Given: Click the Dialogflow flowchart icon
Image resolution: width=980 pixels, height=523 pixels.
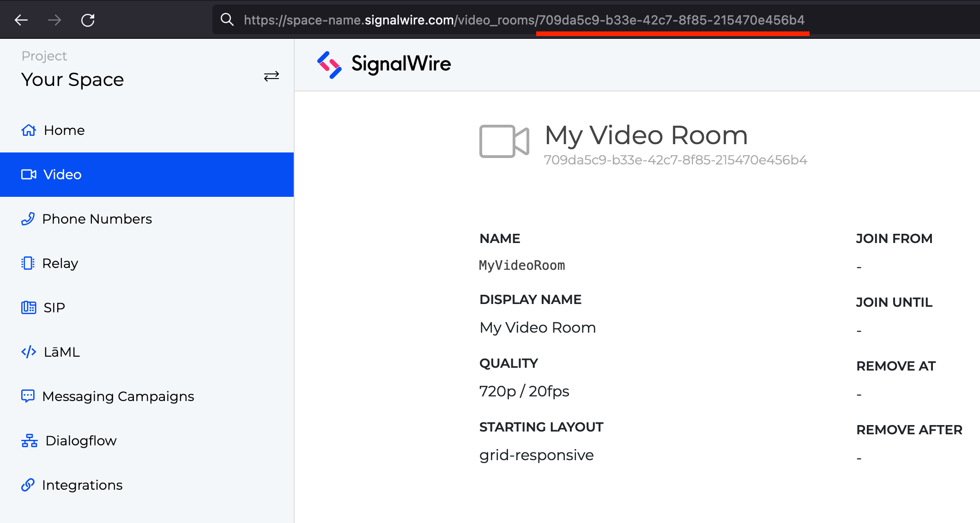Looking at the screenshot, I should [x=29, y=440].
